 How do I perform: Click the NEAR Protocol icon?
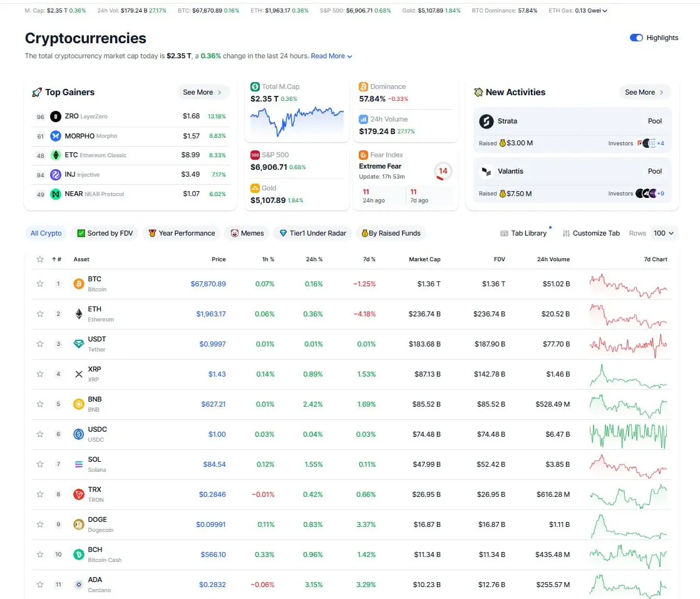[55, 194]
